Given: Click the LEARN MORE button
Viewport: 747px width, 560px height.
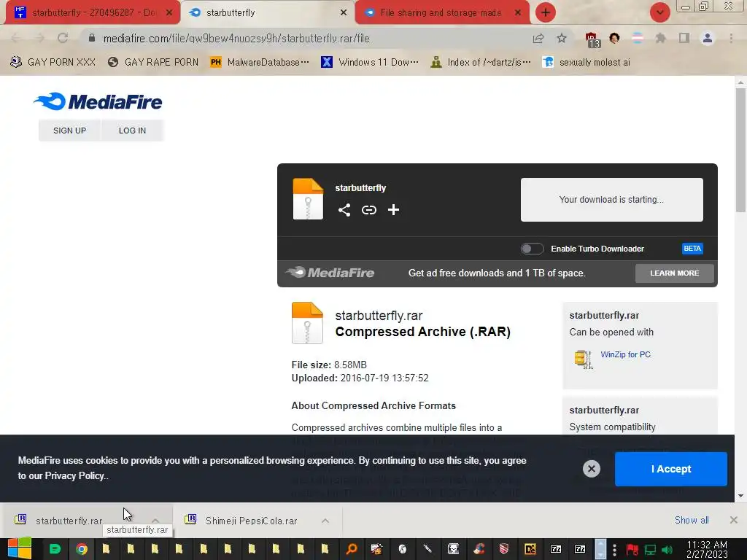Looking at the screenshot, I should click(x=674, y=273).
